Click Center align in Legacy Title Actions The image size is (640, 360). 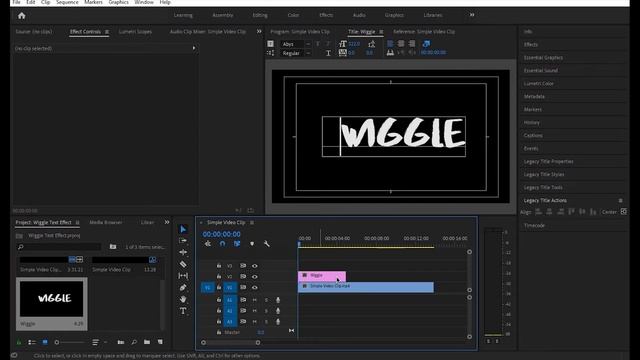tap(624, 211)
